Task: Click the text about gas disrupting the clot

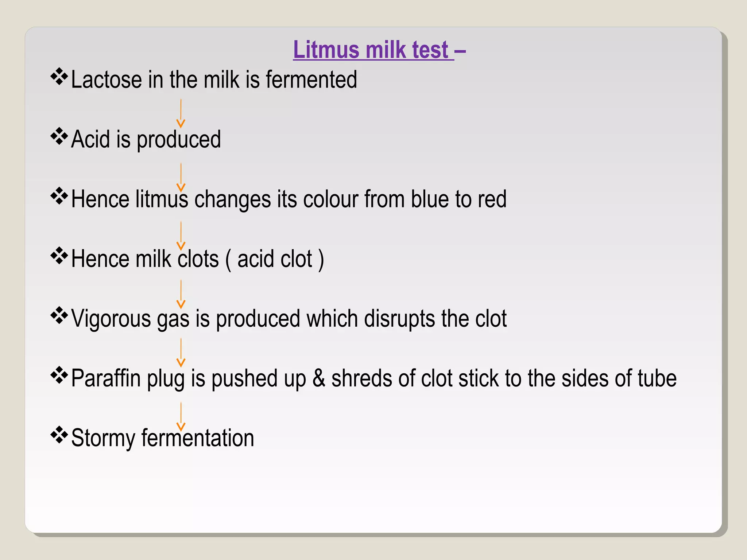Action: 289,319
